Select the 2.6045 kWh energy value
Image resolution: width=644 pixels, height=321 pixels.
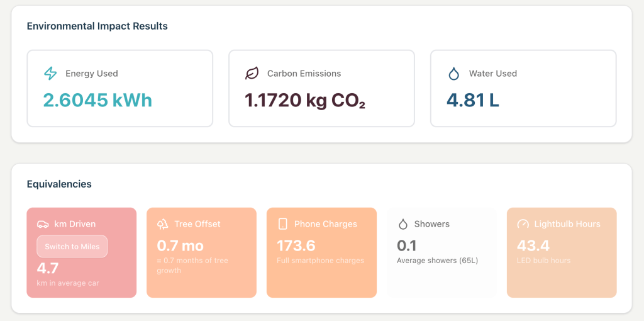(x=97, y=100)
